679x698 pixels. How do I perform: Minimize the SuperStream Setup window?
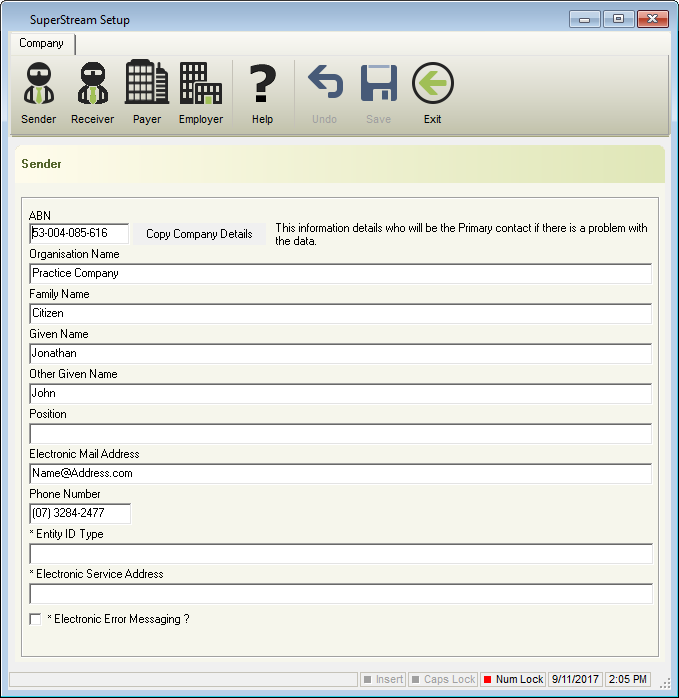pyautogui.click(x=585, y=19)
